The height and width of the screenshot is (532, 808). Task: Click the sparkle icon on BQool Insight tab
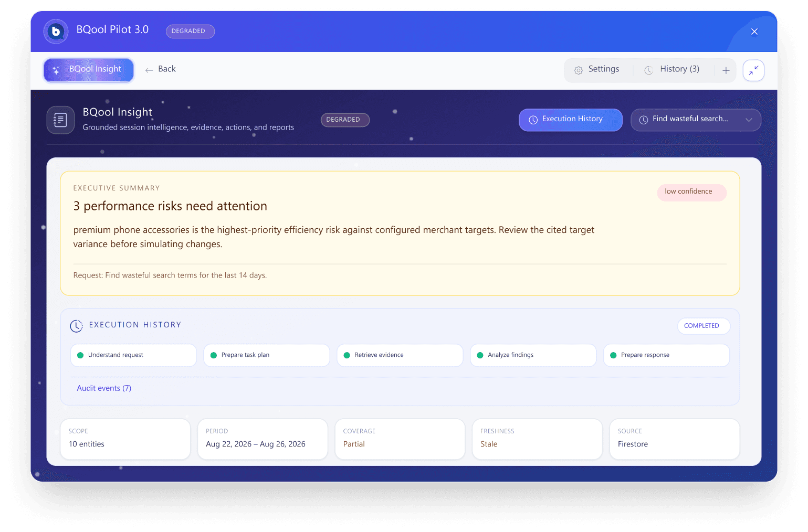56,70
